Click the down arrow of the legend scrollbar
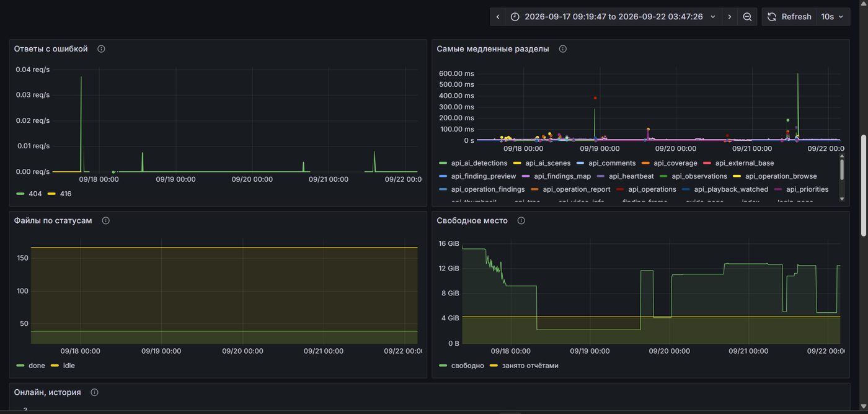The width and height of the screenshot is (868, 414). tap(841, 199)
